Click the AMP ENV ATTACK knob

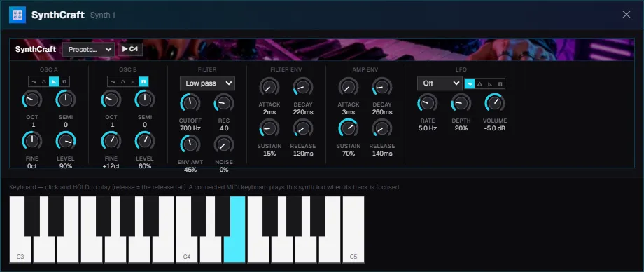click(x=349, y=87)
